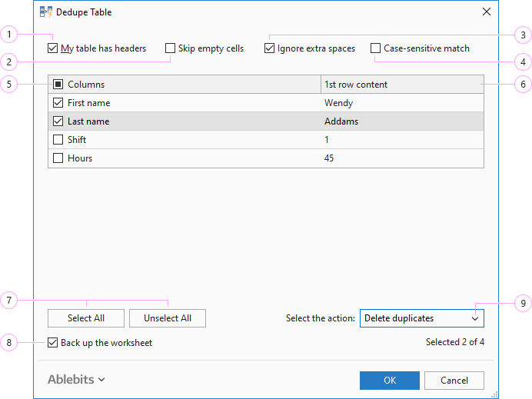532x399 pixels.
Task: Toggle My table has headers checkbox
Action: (x=52, y=48)
